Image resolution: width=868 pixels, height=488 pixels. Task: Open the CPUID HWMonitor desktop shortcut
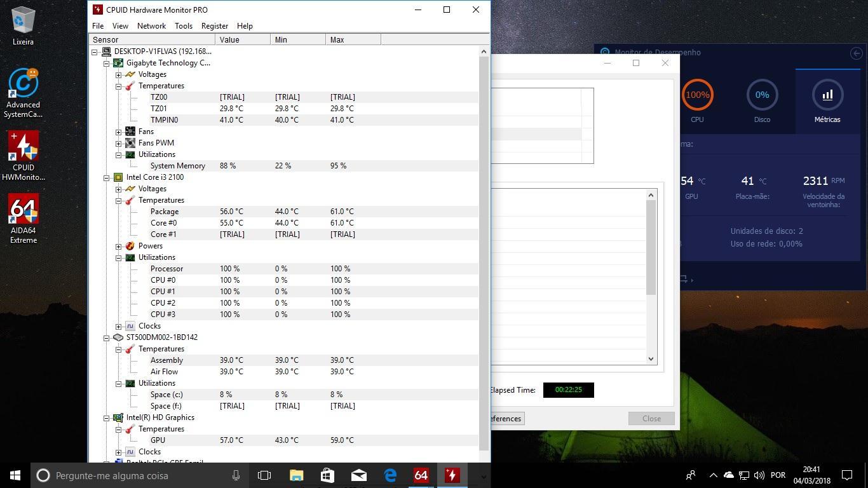click(x=24, y=156)
